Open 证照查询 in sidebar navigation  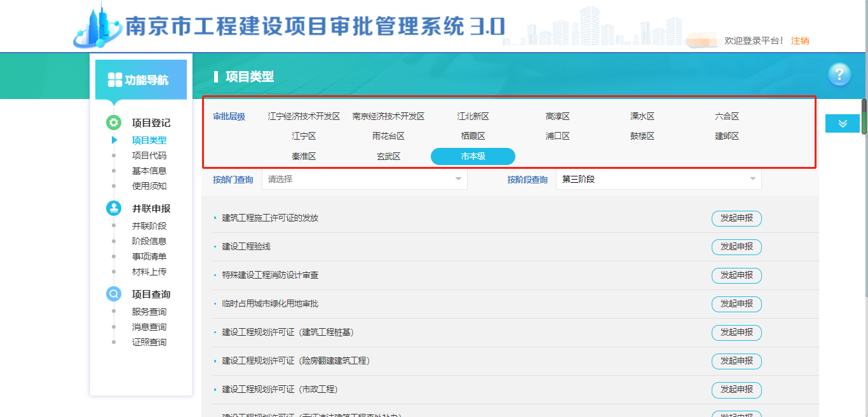(x=149, y=342)
